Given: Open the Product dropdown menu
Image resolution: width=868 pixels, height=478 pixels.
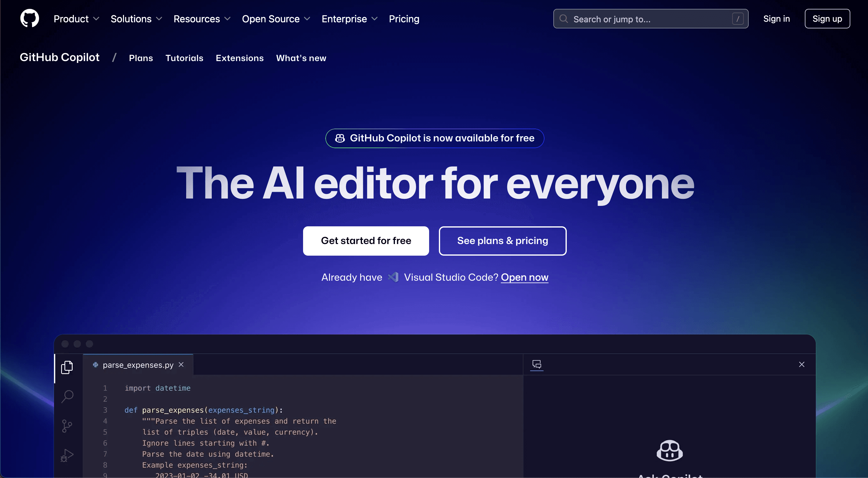Looking at the screenshot, I should (x=77, y=19).
